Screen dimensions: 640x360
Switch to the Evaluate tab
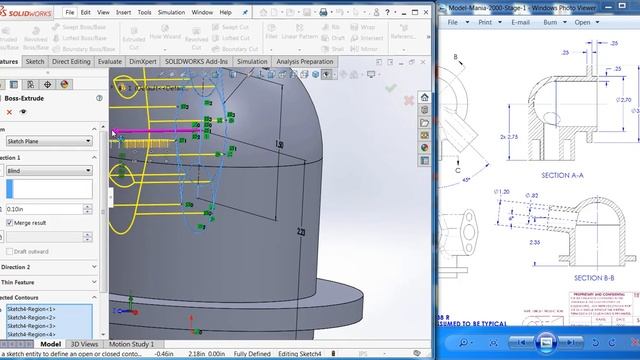[109, 62]
